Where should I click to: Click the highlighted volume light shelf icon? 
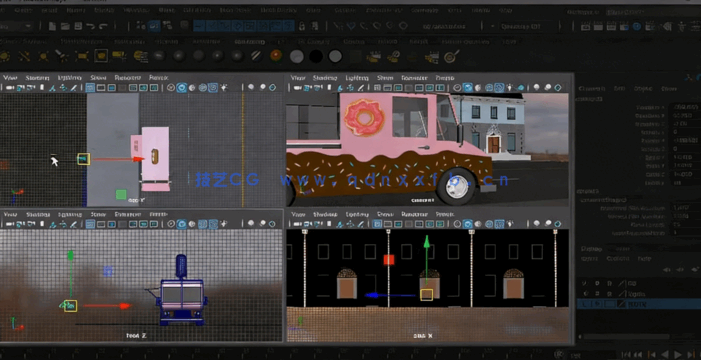101,56
